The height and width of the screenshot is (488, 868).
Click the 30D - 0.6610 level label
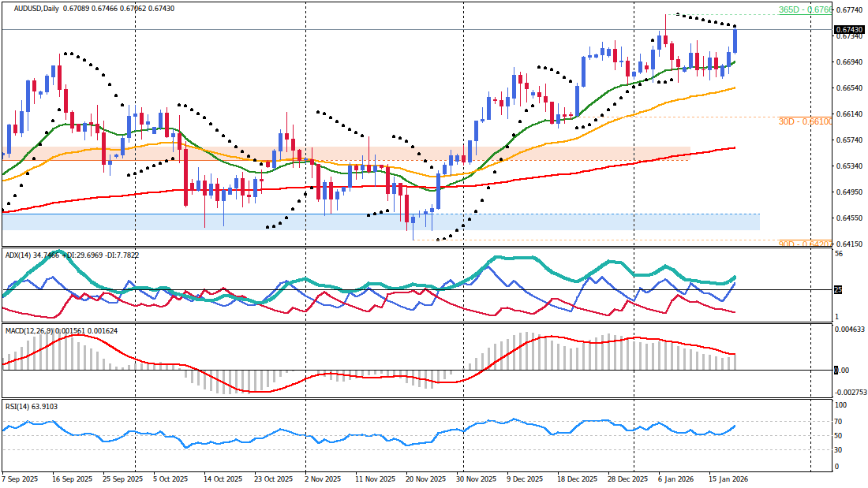pos(804,121)
